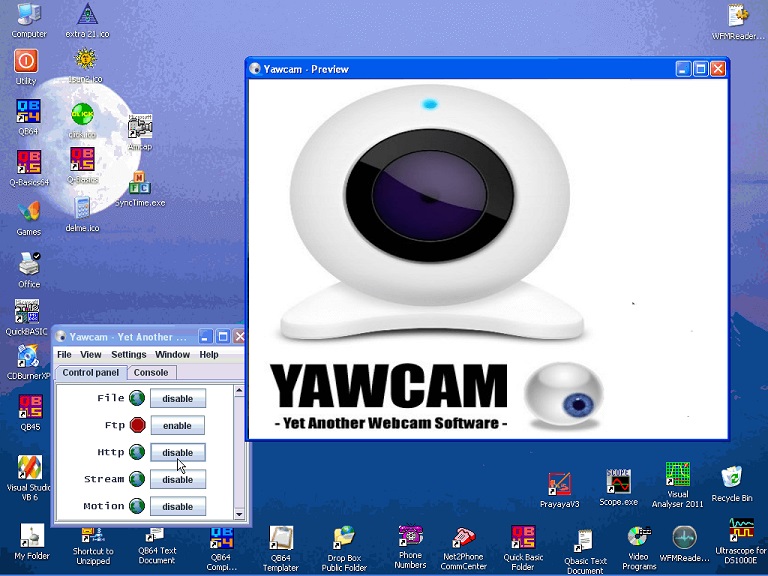The width and height of the screenshot is (768, 576).
Task: Disable Motion detection in Yawcam
Action: tap(177, 506)
